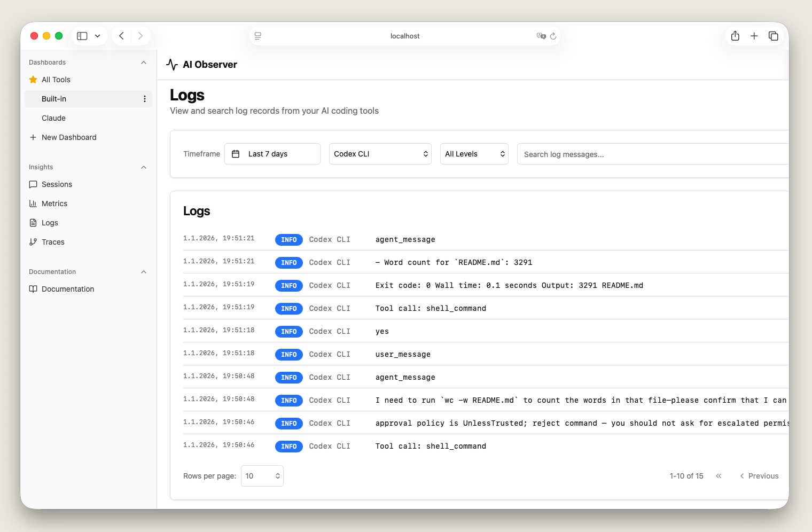The width and height of the screenshot is (812, 532).
Task: Toggle the browser sidebar
Action: pyautogui.click(x=82, y=36)
